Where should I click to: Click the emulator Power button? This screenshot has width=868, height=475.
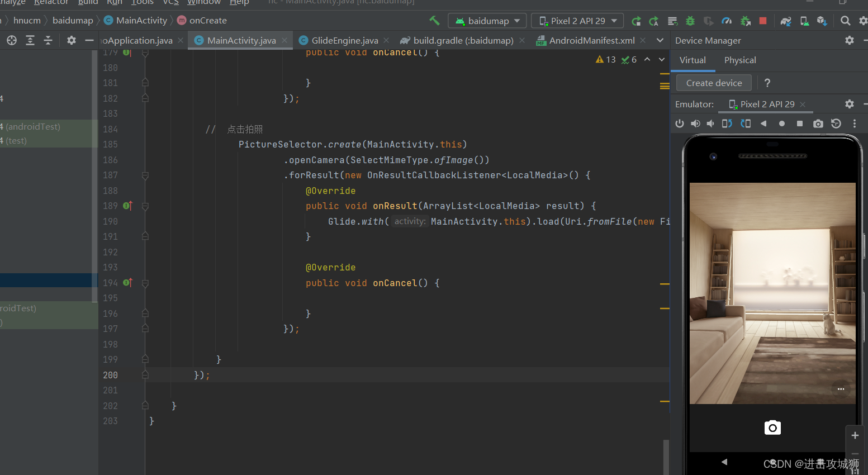point(680,123)
